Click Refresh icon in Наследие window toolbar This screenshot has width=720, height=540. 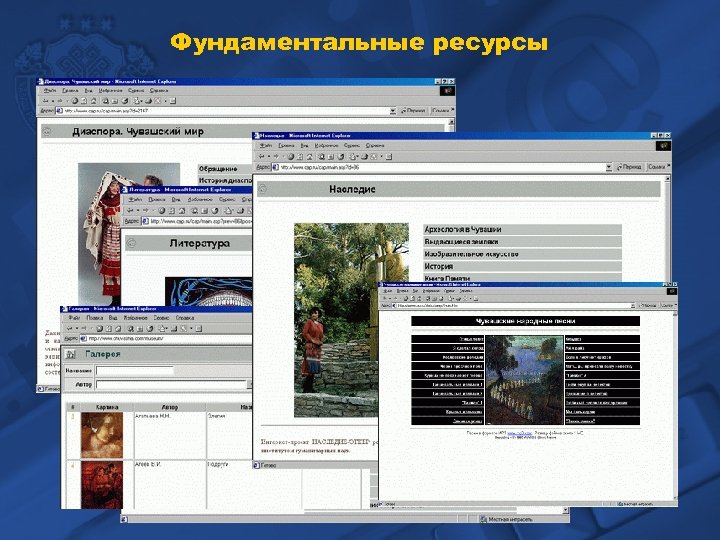(x=300, y=157)
